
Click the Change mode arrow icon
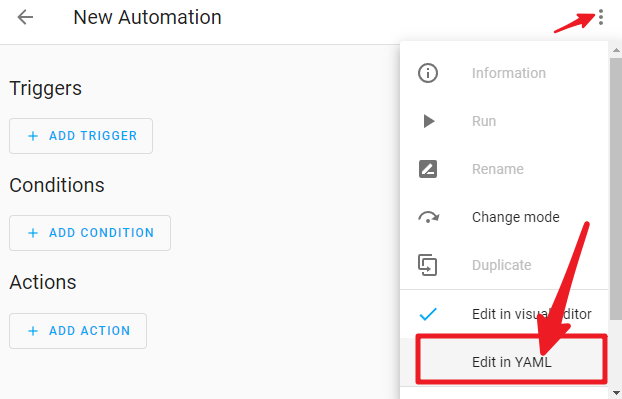click(x=428, y=217)
